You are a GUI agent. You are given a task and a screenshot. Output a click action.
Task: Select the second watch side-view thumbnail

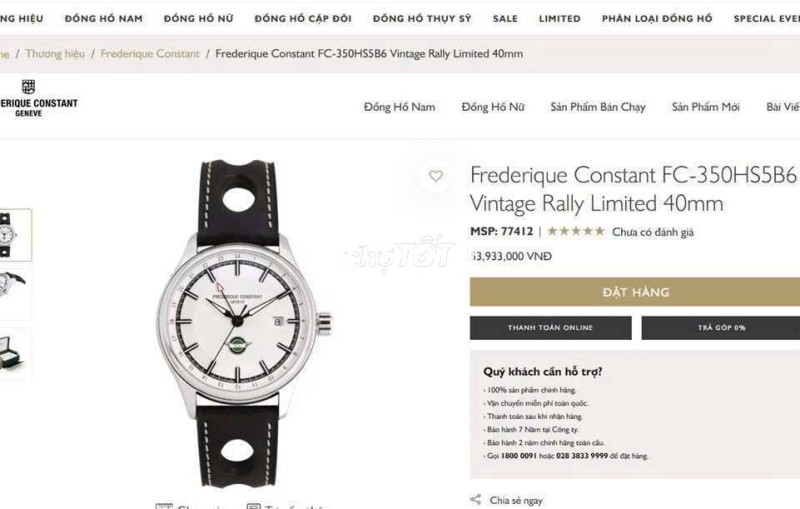(14, 293)
